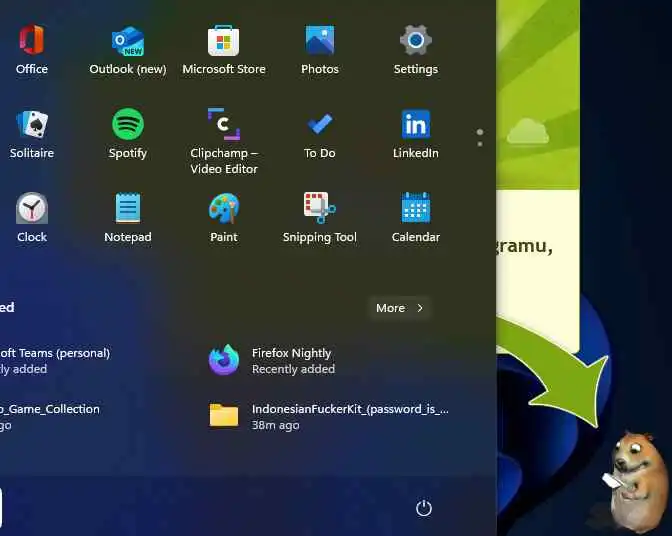Launch Snipping Tool
Viewport: 672px width, 536px height.
click(x=320, y=217)
